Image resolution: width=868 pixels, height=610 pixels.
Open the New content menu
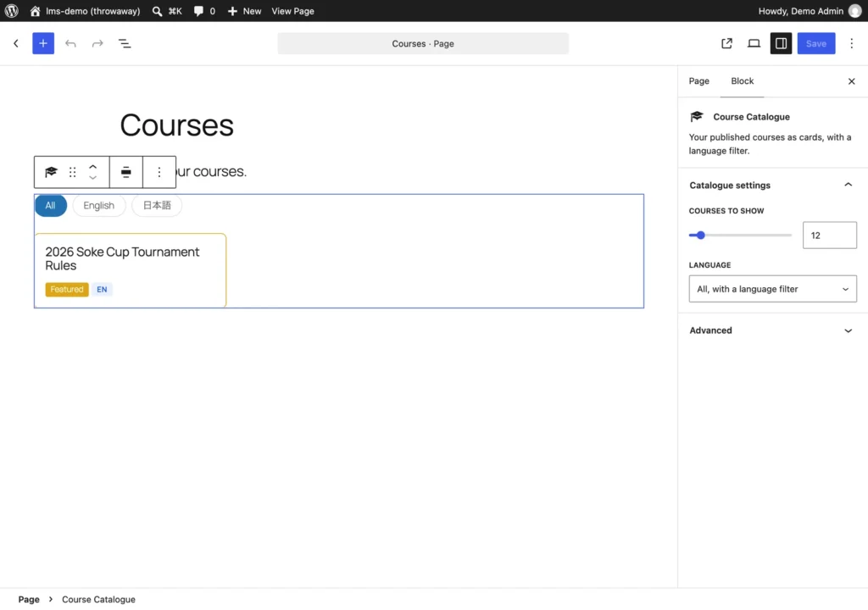244,11
